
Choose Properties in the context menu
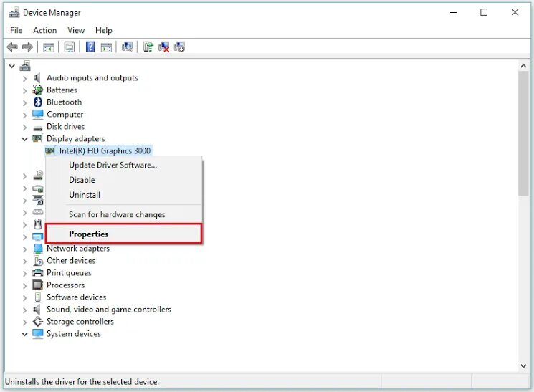124,234
